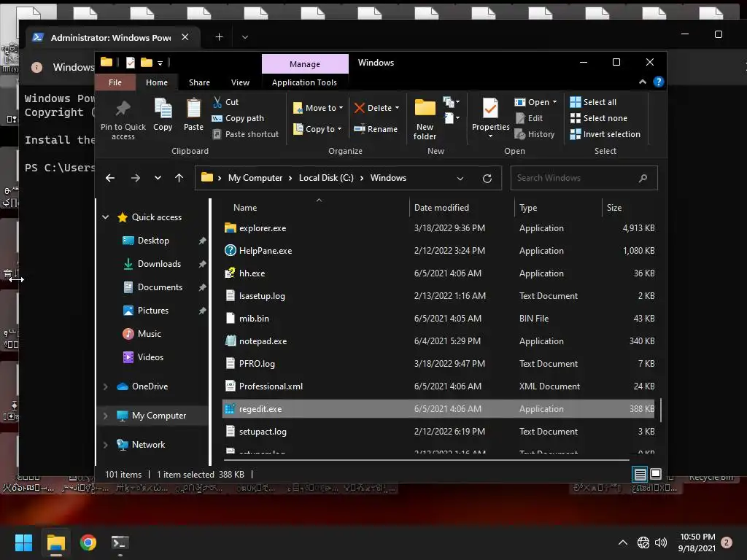
Task: Sort by the Name column header
Action: 245,208
